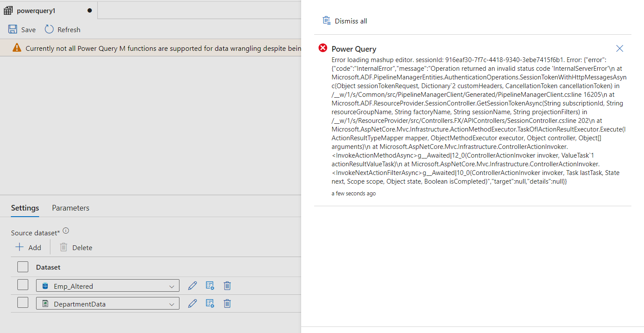Open the powerquery1 tab
This screenshot has height=333, width=644.
49,10
